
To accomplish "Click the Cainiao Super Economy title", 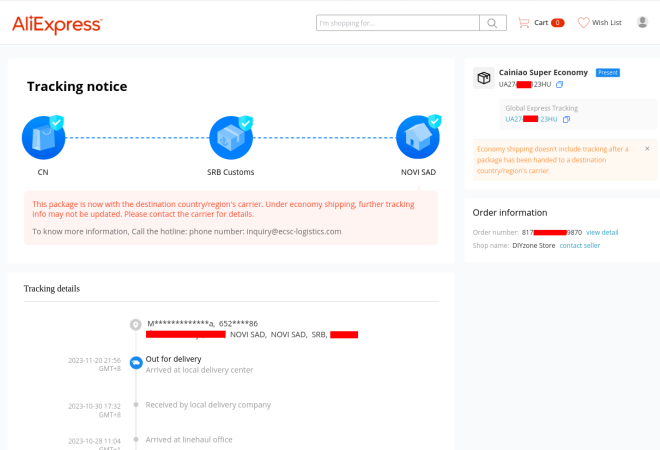I will [543, 72].
